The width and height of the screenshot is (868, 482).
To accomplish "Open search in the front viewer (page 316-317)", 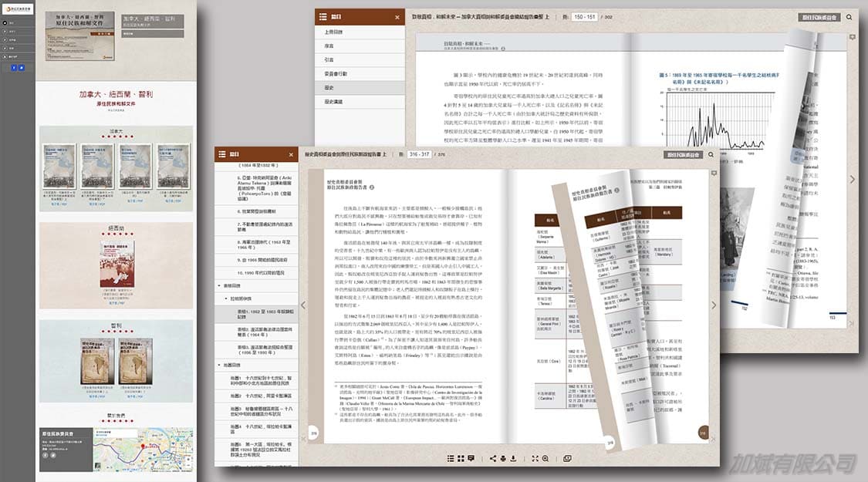I will coord(711,154).
